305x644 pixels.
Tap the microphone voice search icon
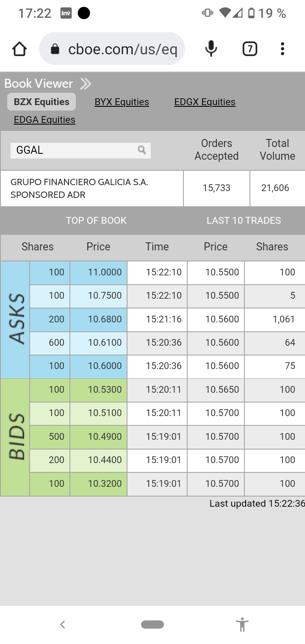click(211, 49)
